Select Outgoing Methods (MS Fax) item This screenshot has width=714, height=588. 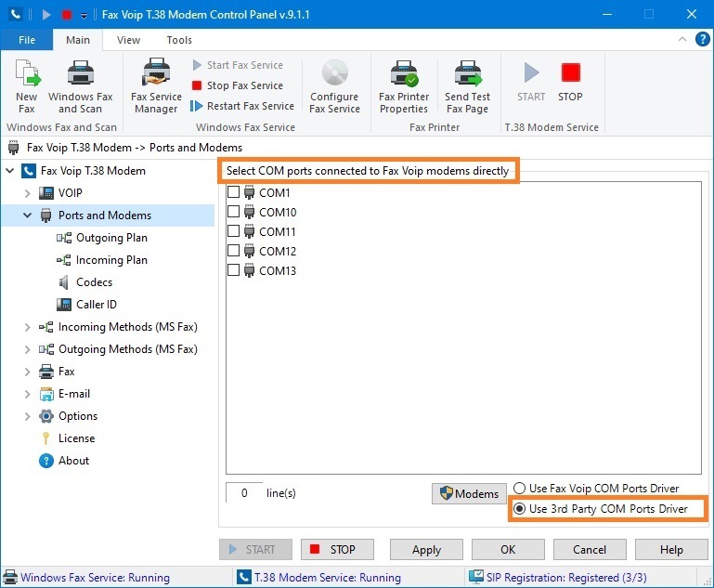tap(118, 349)
